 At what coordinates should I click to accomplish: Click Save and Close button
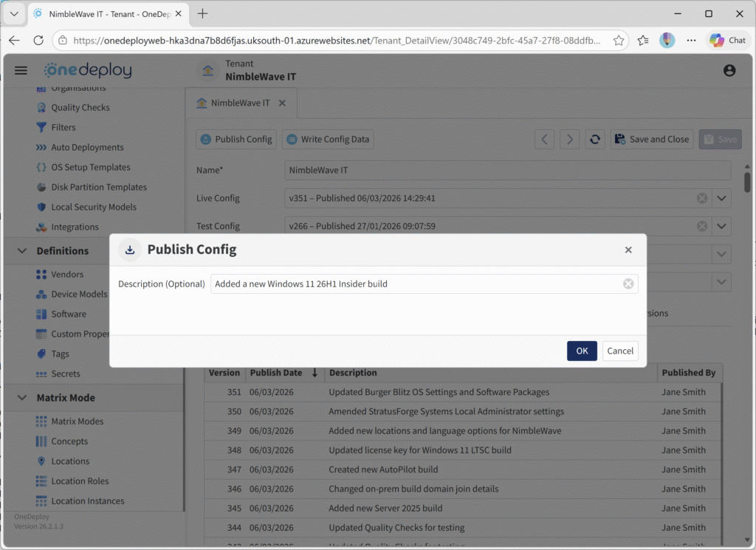click(x=652, y=140)
